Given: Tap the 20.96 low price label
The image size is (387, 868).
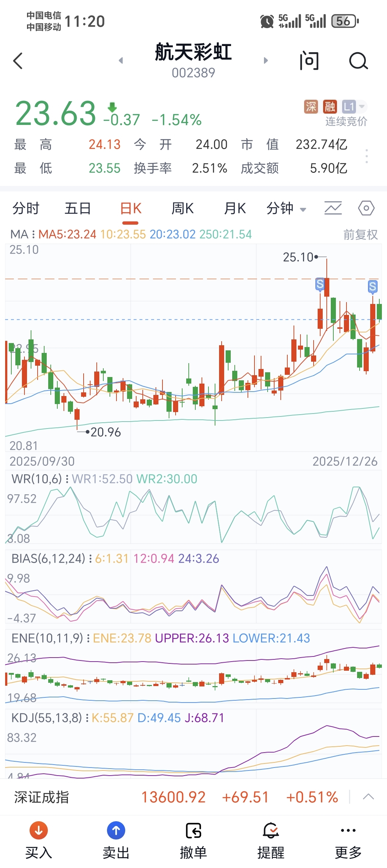Looking at the screenshot, I should [106, 432].
